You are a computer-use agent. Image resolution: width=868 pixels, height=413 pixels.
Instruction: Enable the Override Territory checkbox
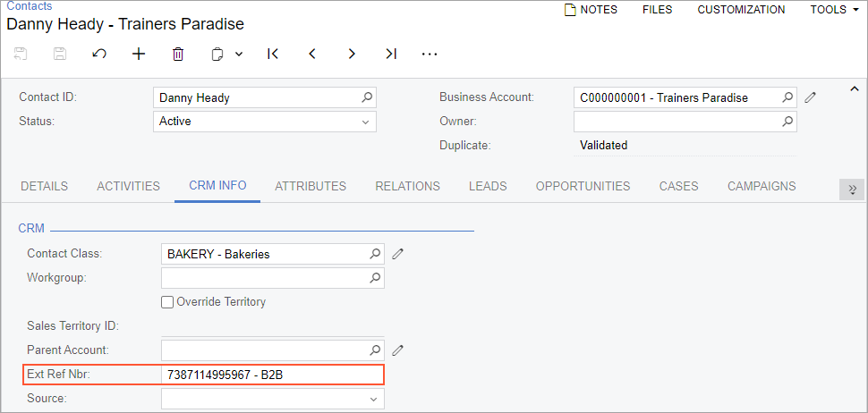point(167,302)
